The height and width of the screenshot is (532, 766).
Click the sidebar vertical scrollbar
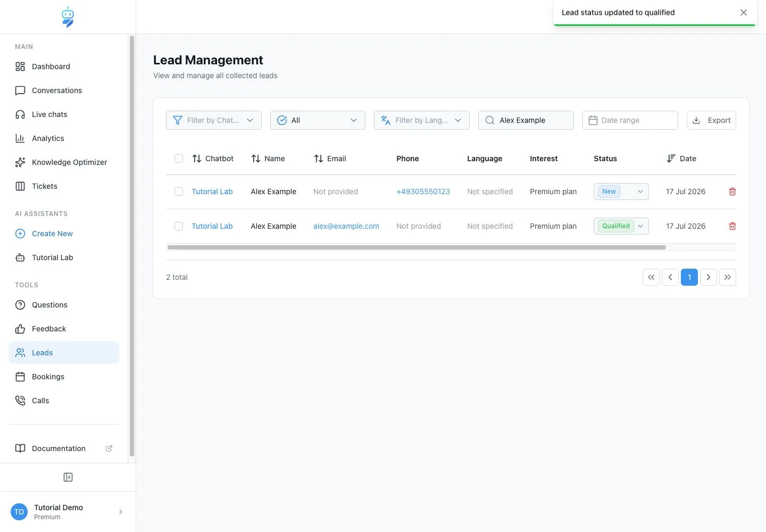pyautogui.click(x=132, y=246)
